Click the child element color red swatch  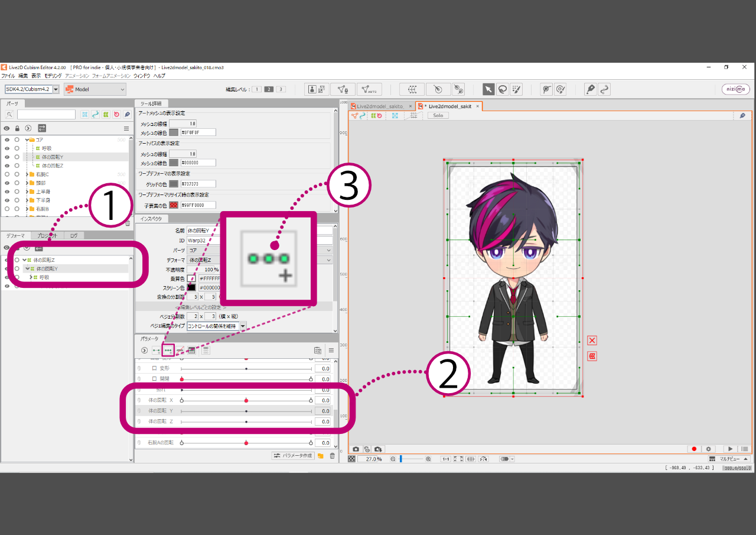[174, 205]
